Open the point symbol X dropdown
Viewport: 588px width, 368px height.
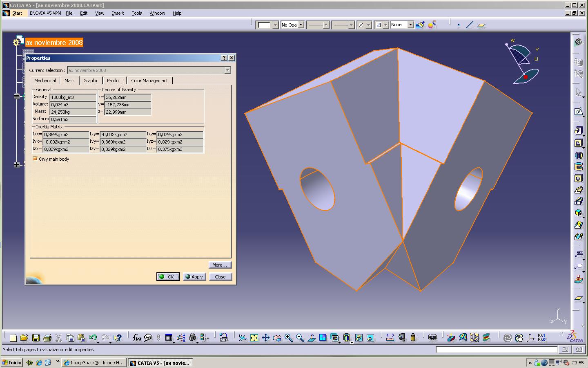(368, 25)
